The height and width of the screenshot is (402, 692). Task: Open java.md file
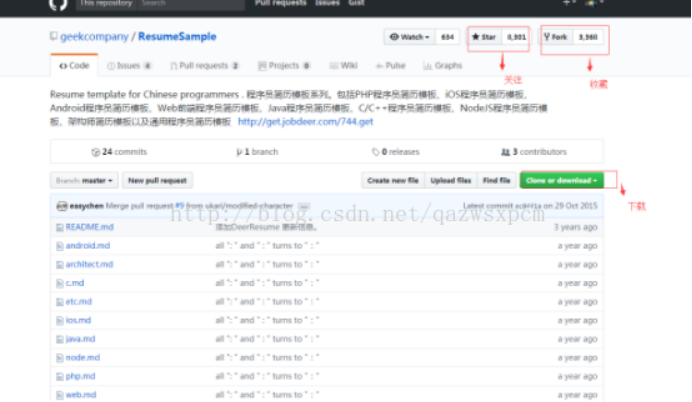tap(80, 339)
